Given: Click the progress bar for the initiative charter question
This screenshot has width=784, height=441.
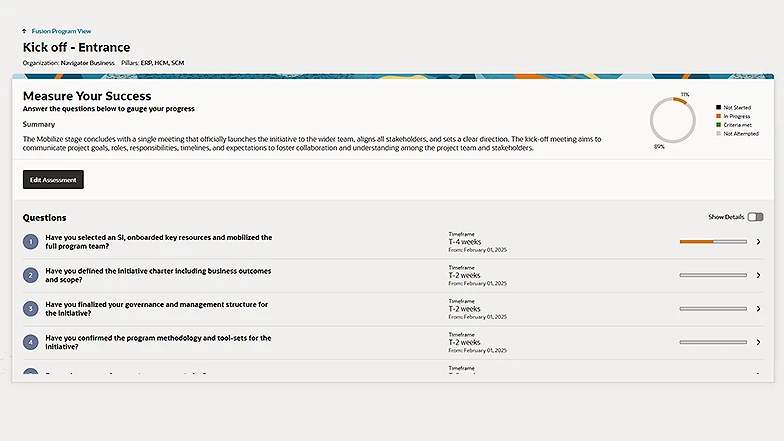Looking at the screenshot, I should click(x=712, y=275).
